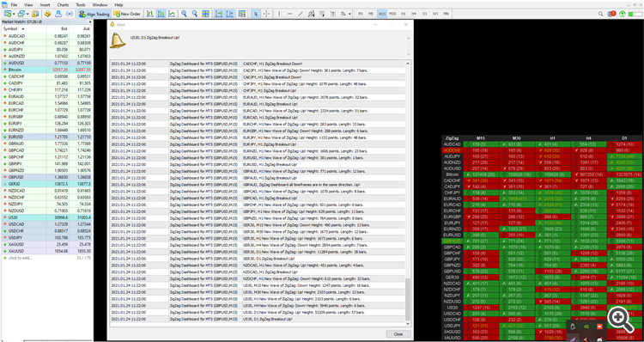Image resolution: width=644 pixels, height=342 pixels.
Task: Select the arrow cursor tool
Action: point(256,14)
